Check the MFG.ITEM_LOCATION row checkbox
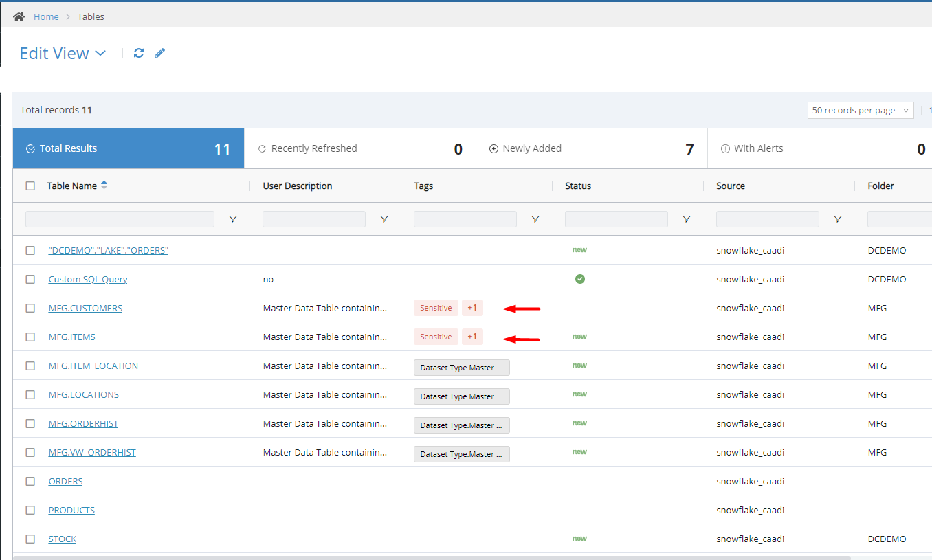 (x=30, y=366)
